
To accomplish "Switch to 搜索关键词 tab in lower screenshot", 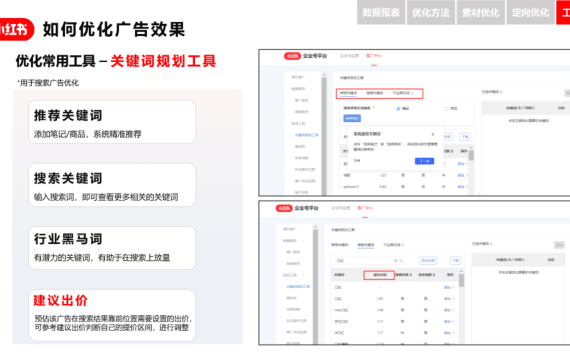I will 366,245.
